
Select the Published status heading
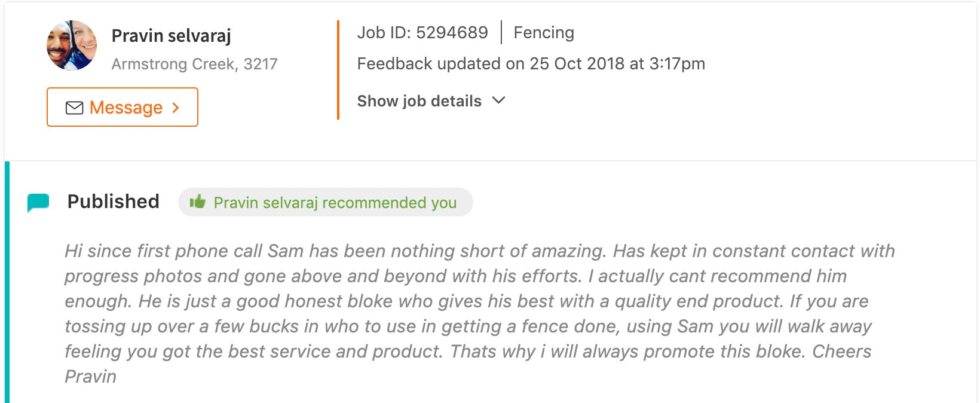pos(113,202)
